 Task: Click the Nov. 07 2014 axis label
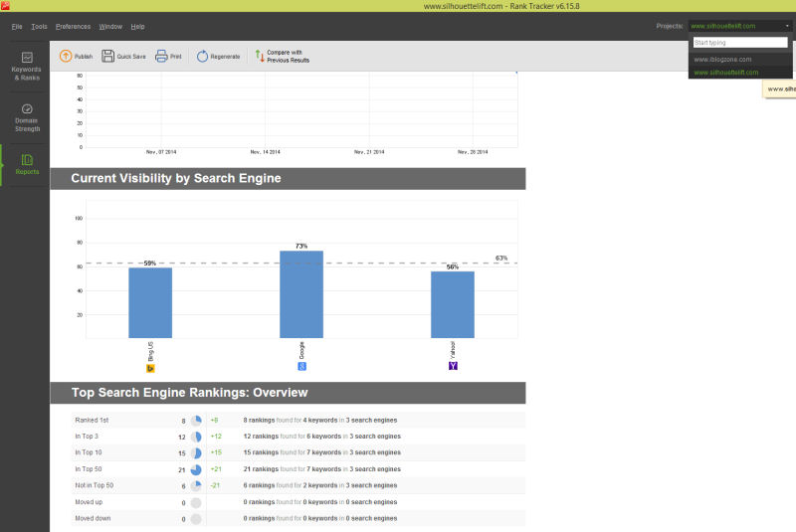[161, 152]
